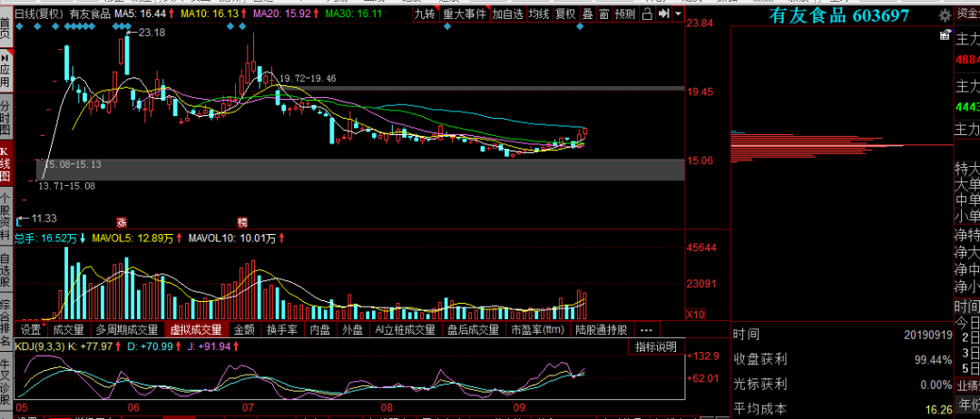Toggle 复权 price adjustment in the toolbar

[x=565, y=15]
